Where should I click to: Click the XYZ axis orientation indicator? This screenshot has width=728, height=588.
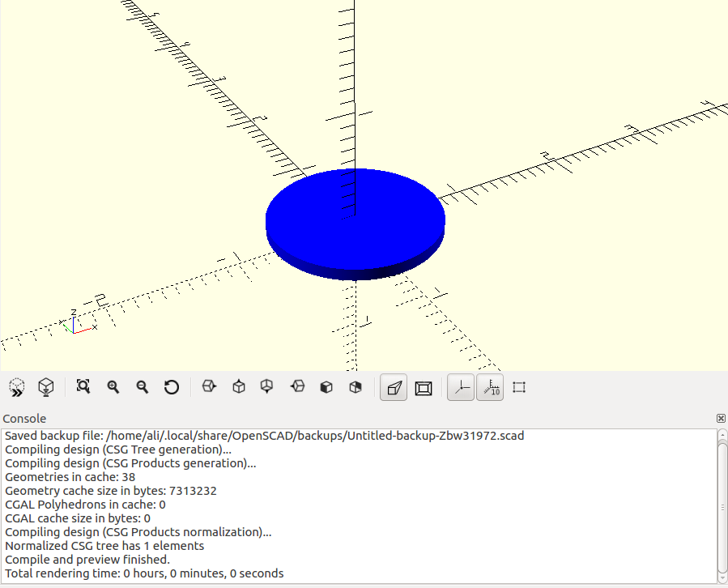pos(79,322)
